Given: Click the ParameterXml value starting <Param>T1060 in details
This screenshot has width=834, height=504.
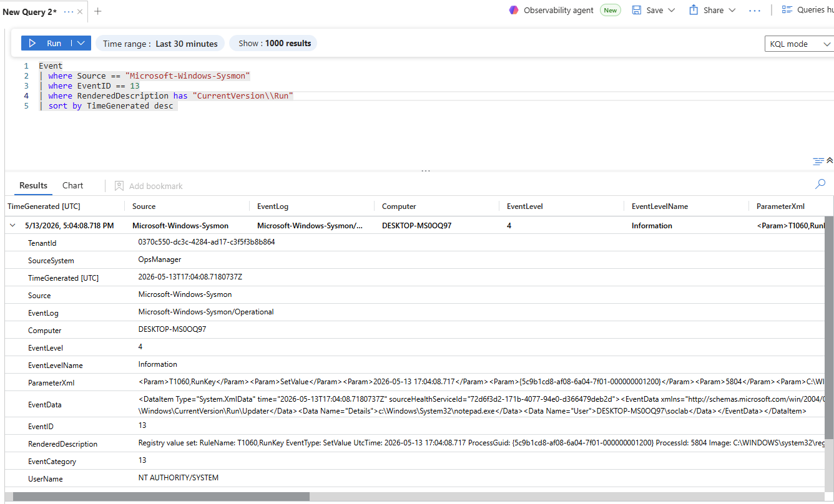Looking at the screenshot, I should pyautogui.click(x=482, y=382).
